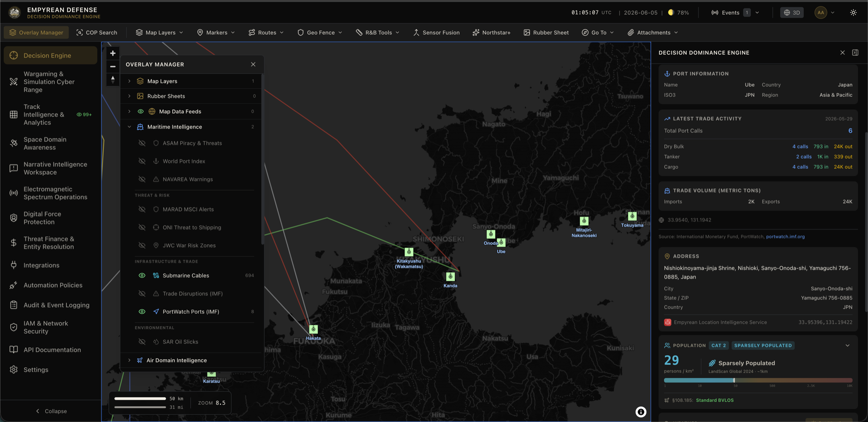Open IAM & Network Security
868x422 pixels.
pyautogui.click(x=50, y=327)
